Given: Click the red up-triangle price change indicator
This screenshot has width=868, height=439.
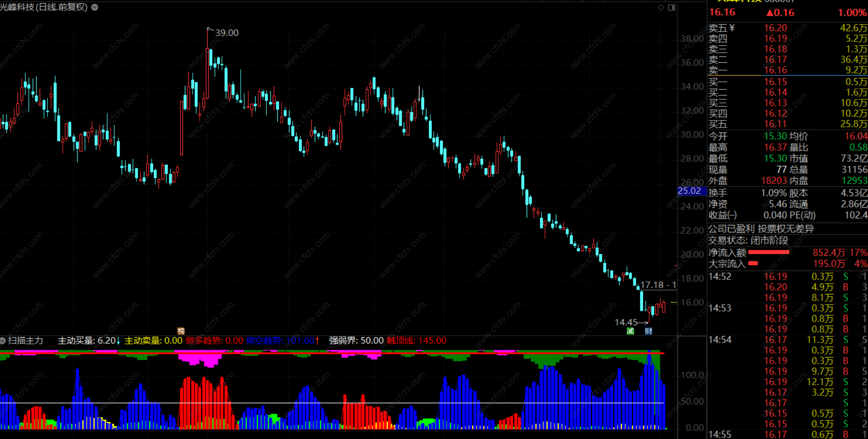Looking at the screenshot, I should pyautogui.click(x=770, y=13).
